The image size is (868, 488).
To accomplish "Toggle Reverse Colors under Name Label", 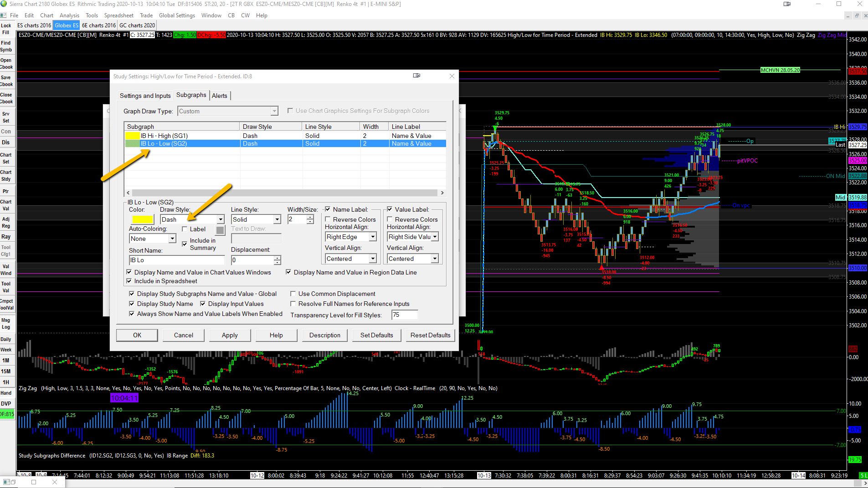I will (328, 219).
